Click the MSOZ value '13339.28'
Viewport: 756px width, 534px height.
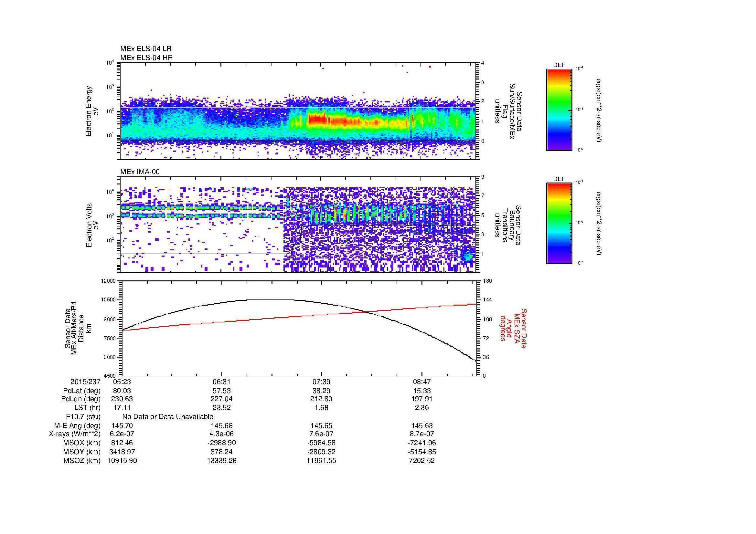pos(222,461)
